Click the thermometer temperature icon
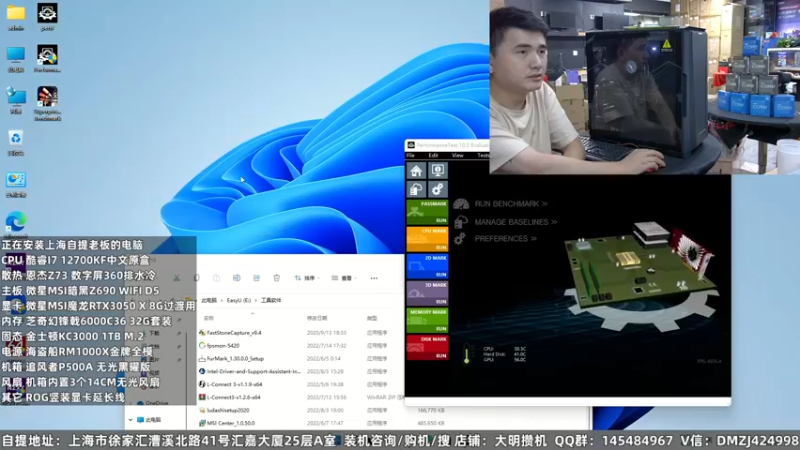 (466, 354)
